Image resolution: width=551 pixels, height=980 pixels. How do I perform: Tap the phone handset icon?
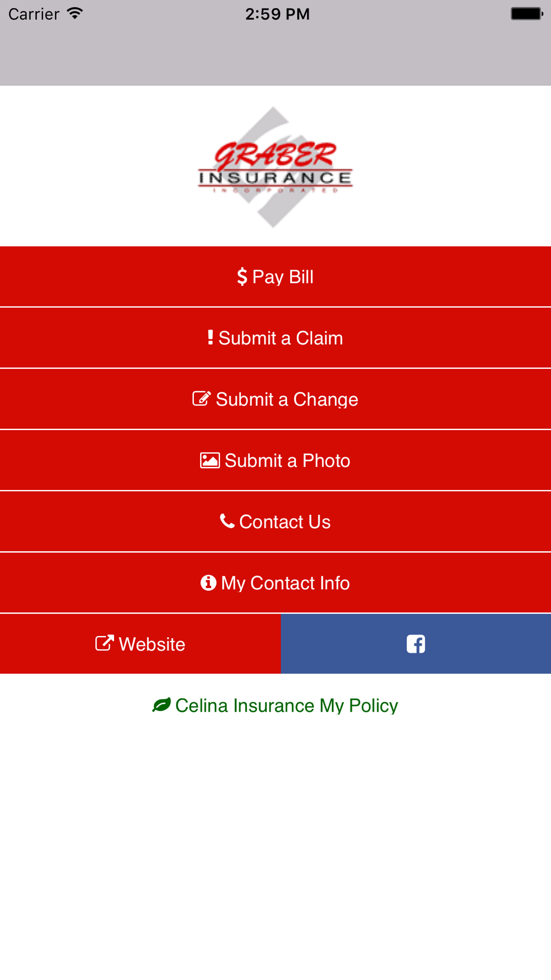point(227,521)
